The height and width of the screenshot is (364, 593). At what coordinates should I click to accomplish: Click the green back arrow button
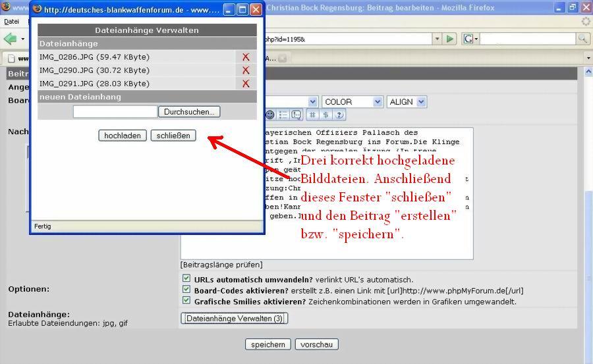tap(10, 39)
